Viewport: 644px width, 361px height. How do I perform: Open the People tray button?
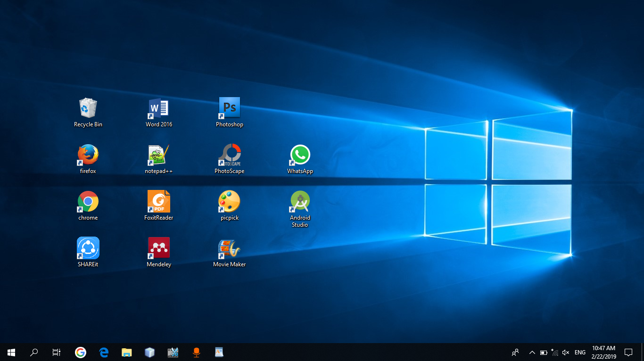515,352
